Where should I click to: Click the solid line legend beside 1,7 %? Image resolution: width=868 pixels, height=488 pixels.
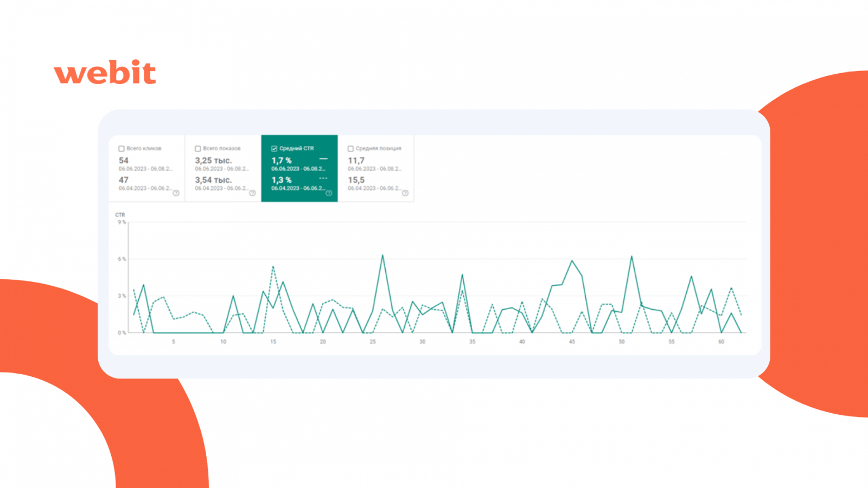(323, 159)
